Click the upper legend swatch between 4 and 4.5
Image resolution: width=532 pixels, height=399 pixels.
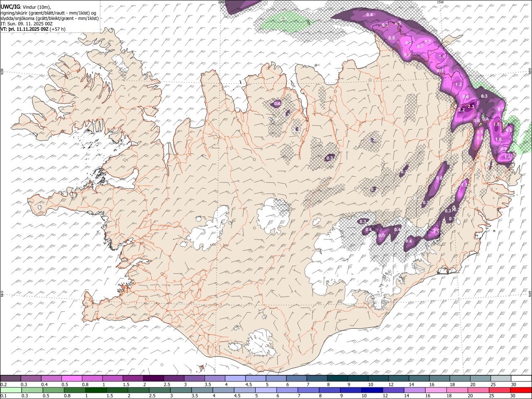point(235,378)
